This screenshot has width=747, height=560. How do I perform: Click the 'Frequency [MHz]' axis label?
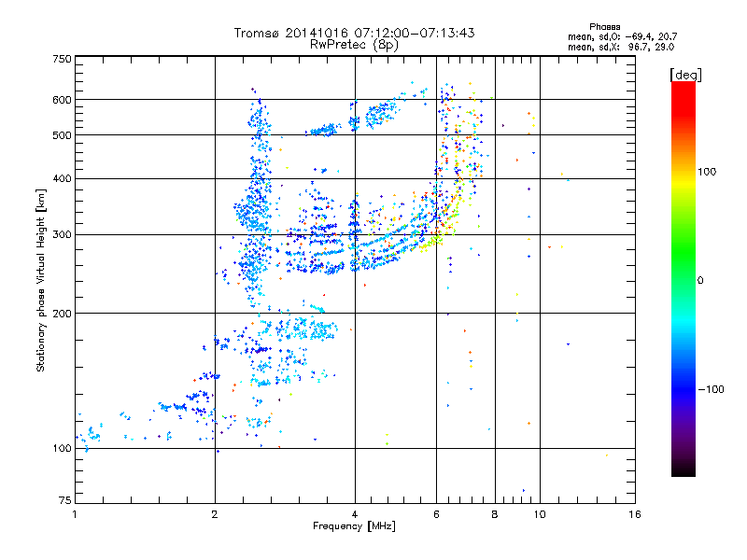pos(354,526)
